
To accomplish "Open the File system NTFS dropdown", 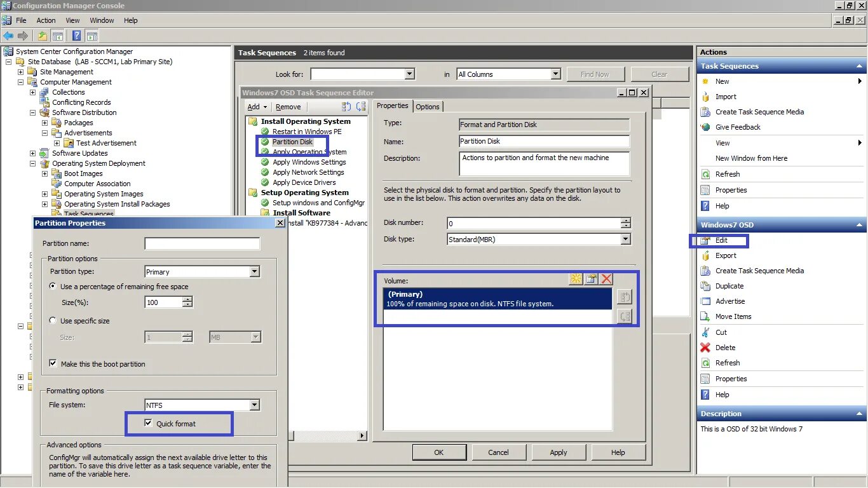I will pyautogui.click(x=254, y=405).
